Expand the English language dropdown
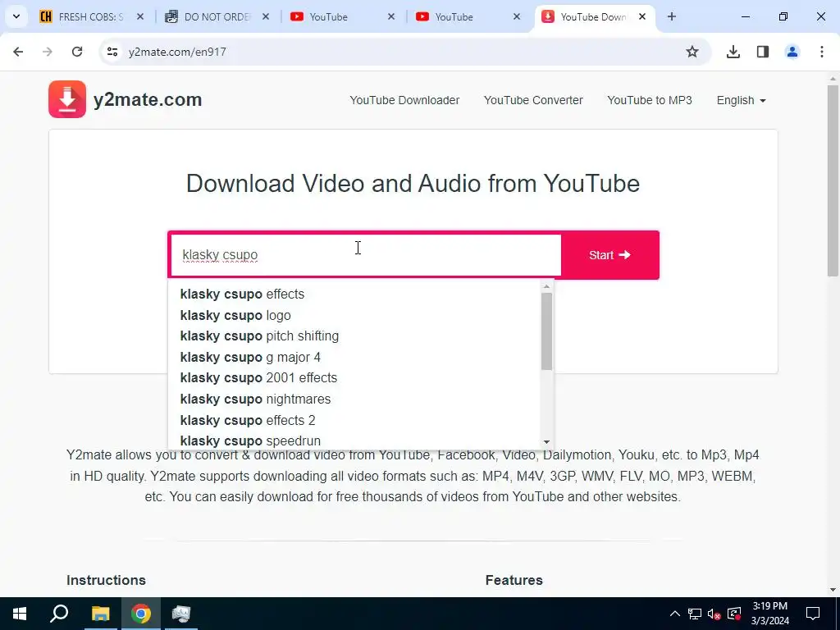The height and width of the screenshot is (630, 840). tap(742, 100)
